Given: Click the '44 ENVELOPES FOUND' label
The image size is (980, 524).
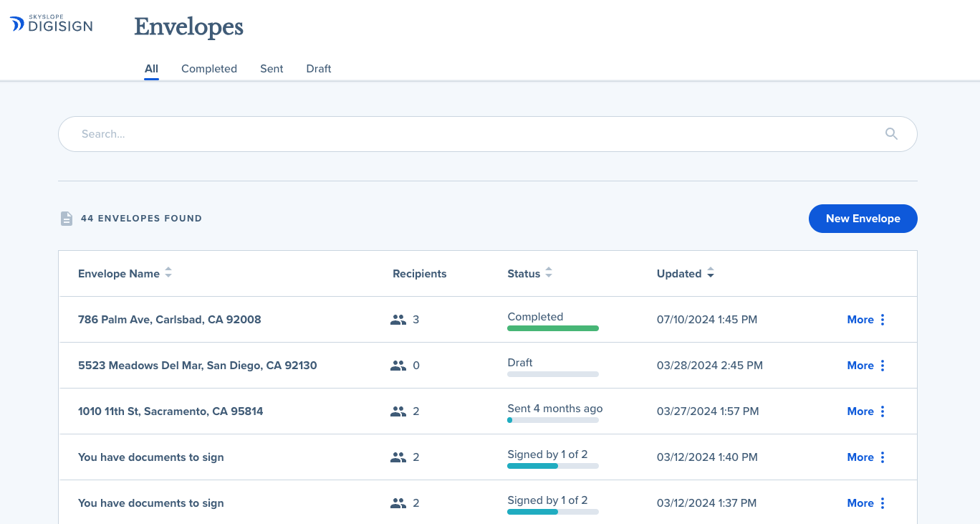Looking at the screenshot, I should (x=141, y=219).
